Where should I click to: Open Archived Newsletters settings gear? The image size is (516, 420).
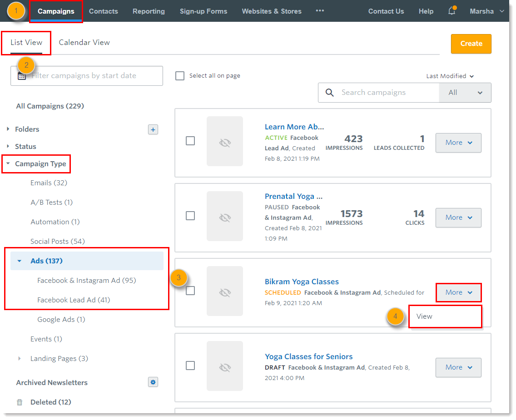pos(153,382)
